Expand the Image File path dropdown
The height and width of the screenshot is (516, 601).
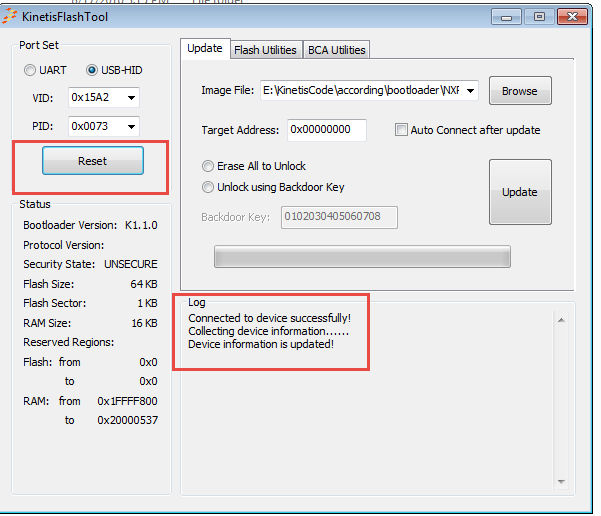pyautogui.click(x=470, y=90)
